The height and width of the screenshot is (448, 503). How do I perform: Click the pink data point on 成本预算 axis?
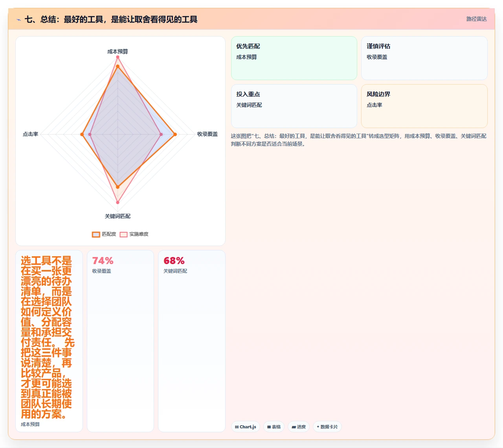tap(117, 57)
